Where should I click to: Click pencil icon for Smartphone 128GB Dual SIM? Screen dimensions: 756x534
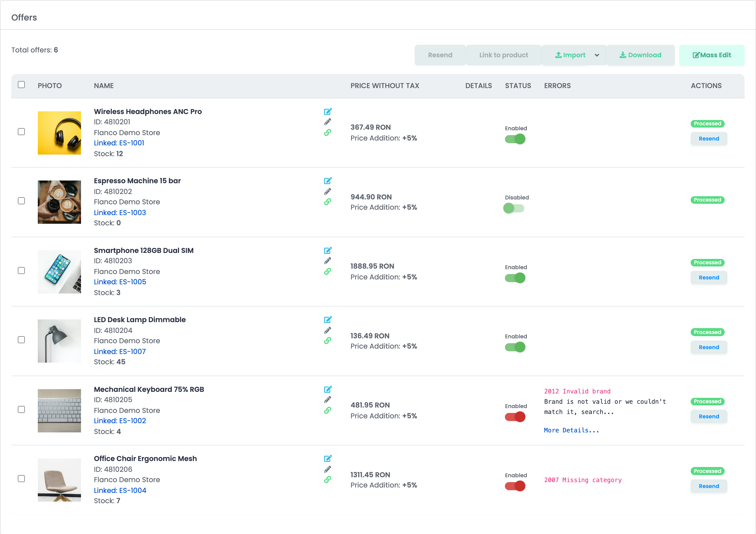pos(328,261)
